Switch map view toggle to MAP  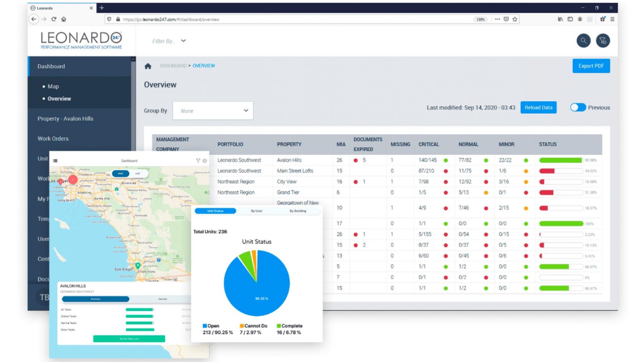120,173
